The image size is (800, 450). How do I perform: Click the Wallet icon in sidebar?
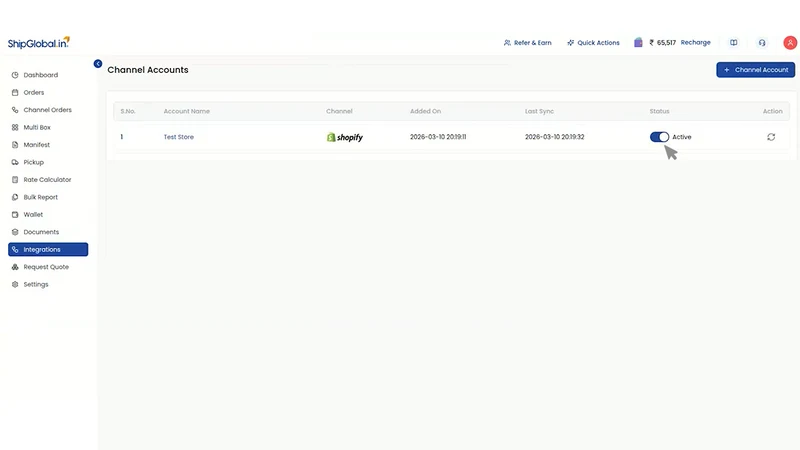(x=15, y=214)
